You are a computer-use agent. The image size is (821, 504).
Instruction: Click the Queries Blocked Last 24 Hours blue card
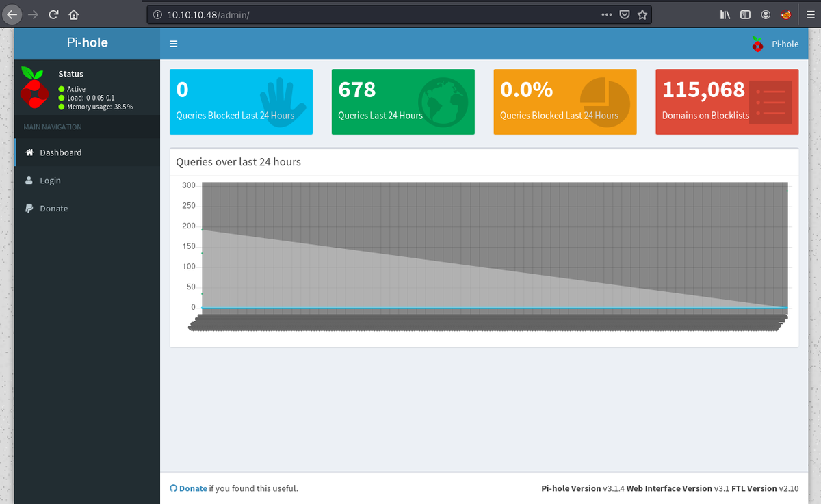tap(241, 101)
